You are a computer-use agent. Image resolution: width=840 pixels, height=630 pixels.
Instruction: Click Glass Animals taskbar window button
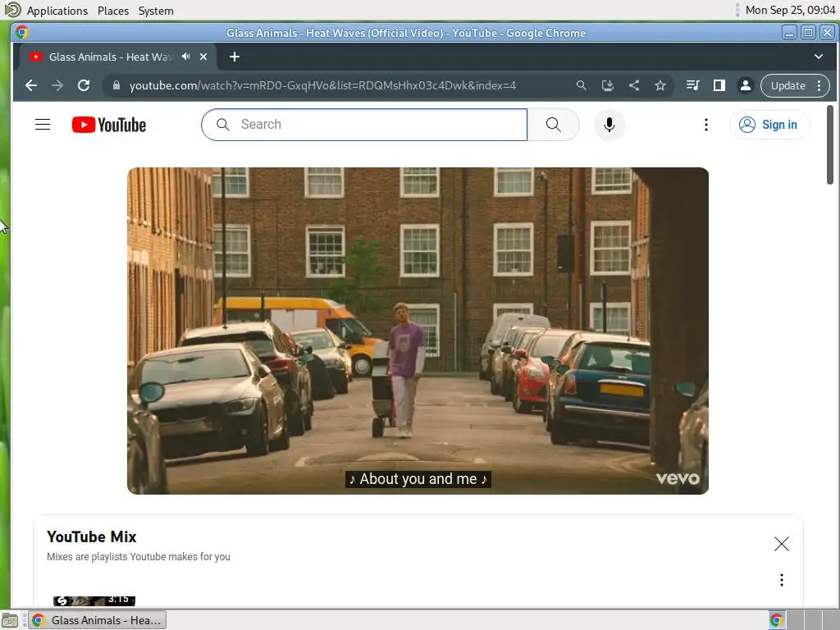coord(98,620)
